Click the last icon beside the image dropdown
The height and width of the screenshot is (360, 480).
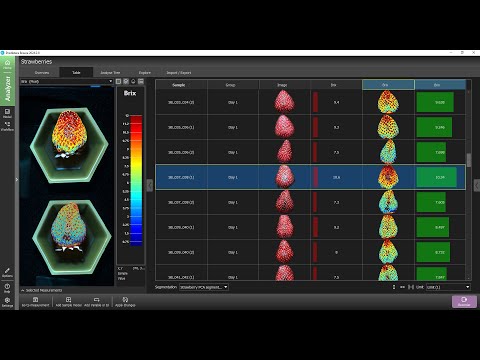click(141, 81)
